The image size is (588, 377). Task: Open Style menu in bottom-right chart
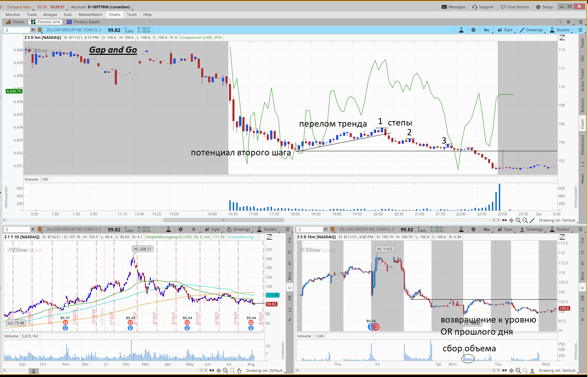point(505,229)
